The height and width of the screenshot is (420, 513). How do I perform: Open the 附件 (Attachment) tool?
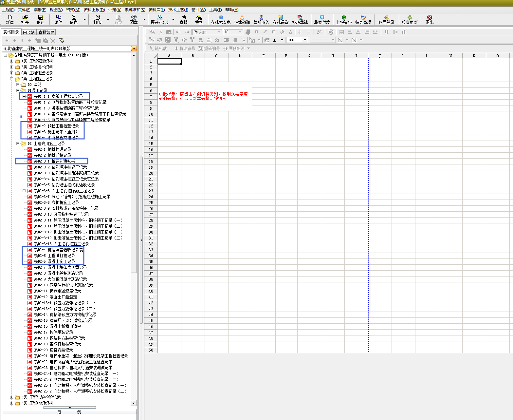tap(59, 19)
